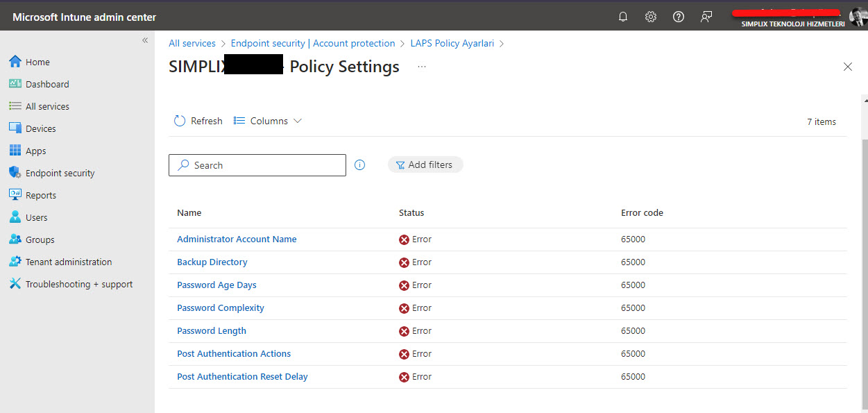Image resolution: width=868 pixels, height=413 pixels.
Task: Click the user profile avatar
Action: tap(858, 17)
